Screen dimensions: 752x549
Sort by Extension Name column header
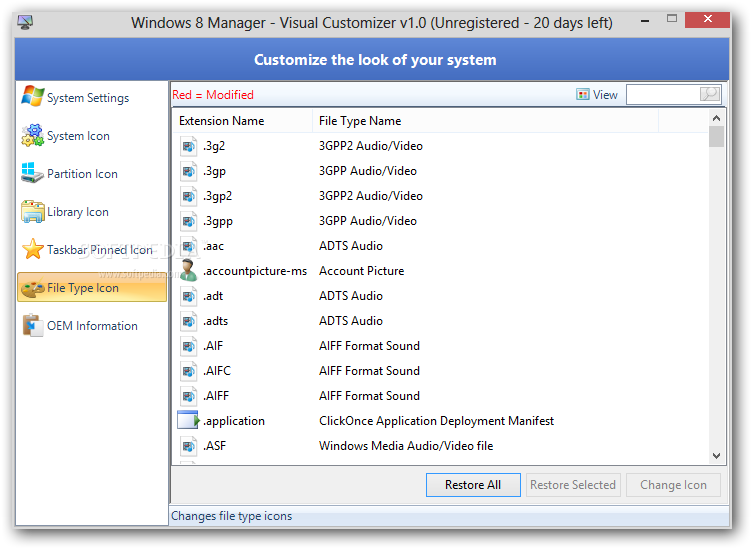click(242, 121)
